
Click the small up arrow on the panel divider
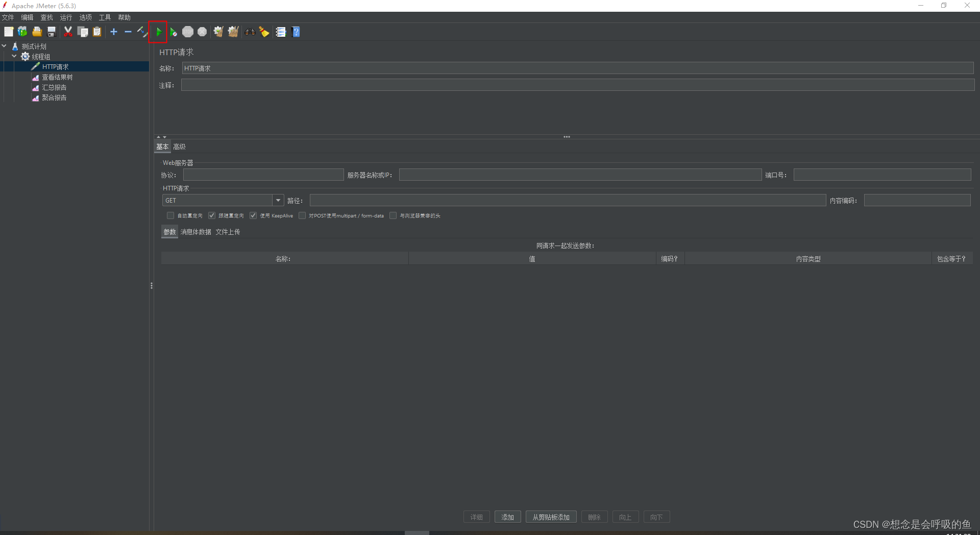(159, 137)
